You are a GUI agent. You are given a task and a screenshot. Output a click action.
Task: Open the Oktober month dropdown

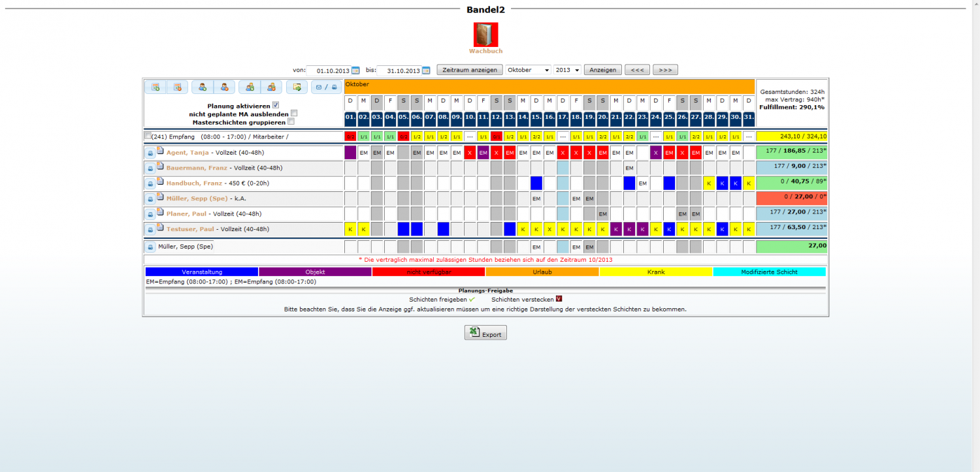point(528,70)
